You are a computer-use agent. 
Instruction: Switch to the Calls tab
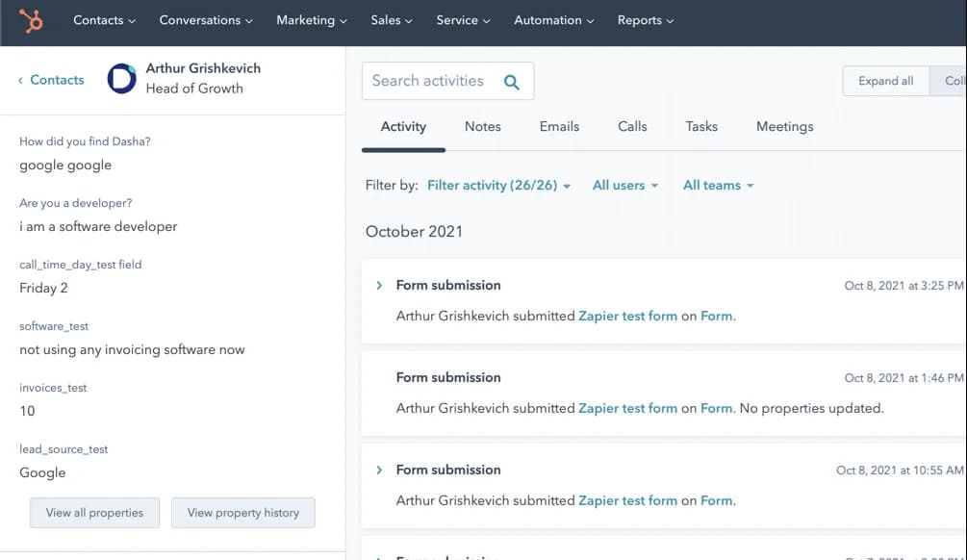click(632, 126)
